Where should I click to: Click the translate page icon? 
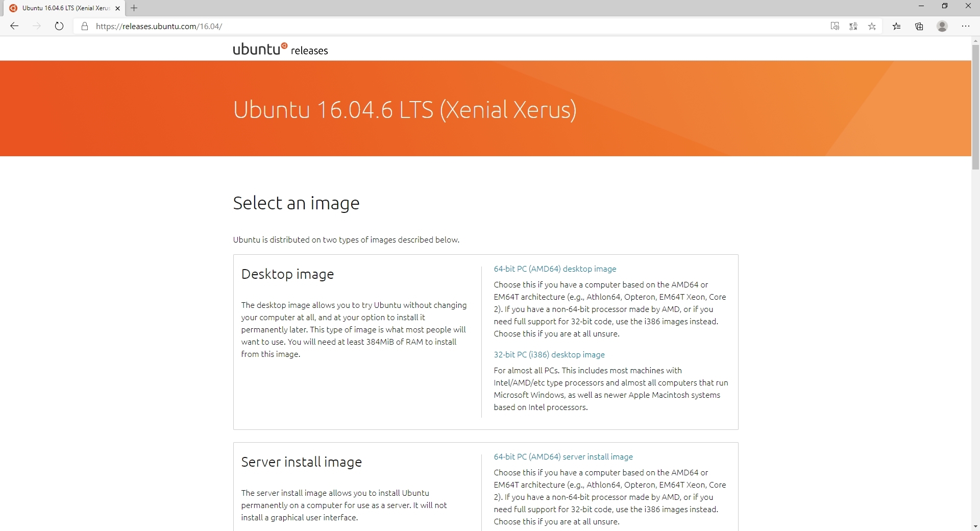[853, 26]
